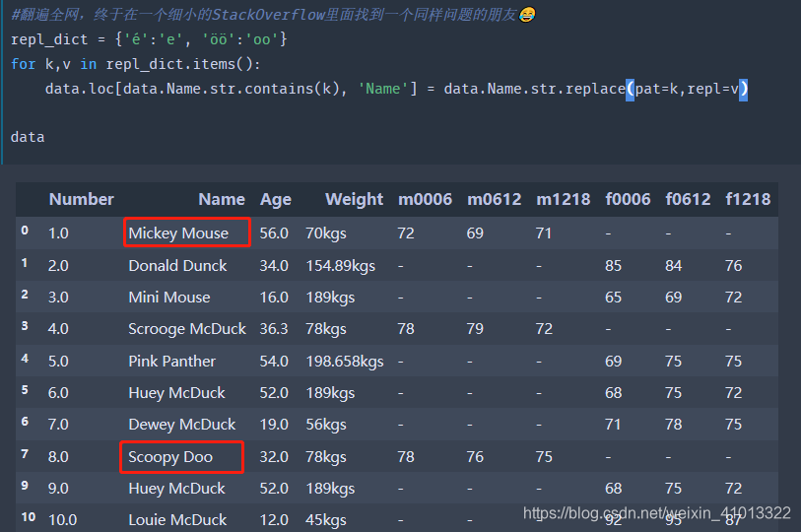Click the age value '36.3'
This screenshot has width=801, height=532.
pyautogui.click(x=273, y=329)
